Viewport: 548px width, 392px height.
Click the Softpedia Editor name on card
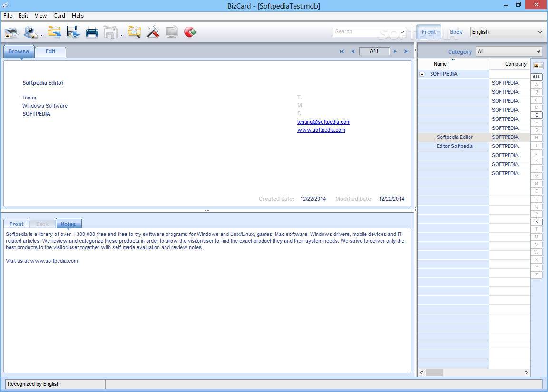[x=43, y=83]
